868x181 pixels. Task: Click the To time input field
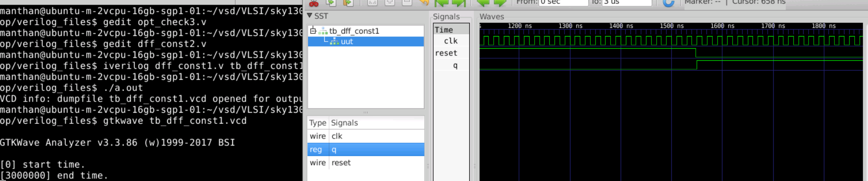(x=627, y=3)
